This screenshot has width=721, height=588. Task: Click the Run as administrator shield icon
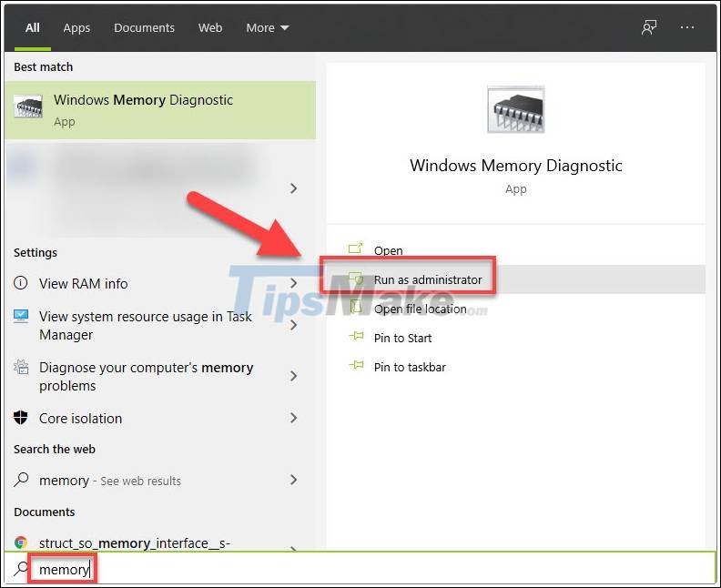click(x=356, y=279)
